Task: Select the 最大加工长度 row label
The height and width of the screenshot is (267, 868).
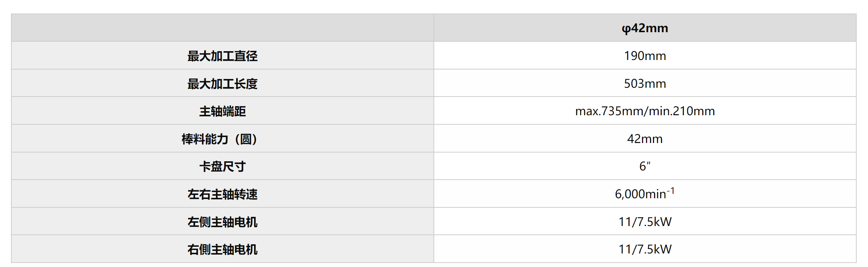Action: [222, 84]
